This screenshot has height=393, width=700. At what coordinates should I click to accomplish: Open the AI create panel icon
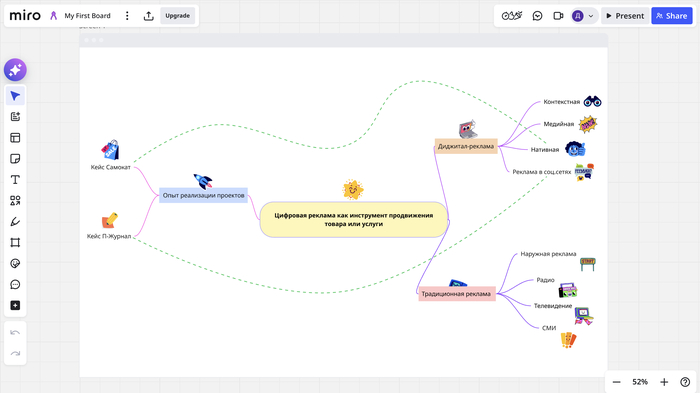(15, 117)
